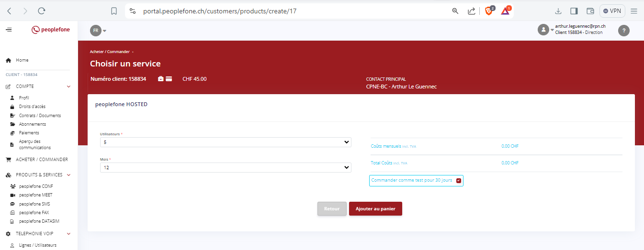Collapse PRODUITS & SERVICES section
The image size is (644, 250).
click(x=68, y=175)
